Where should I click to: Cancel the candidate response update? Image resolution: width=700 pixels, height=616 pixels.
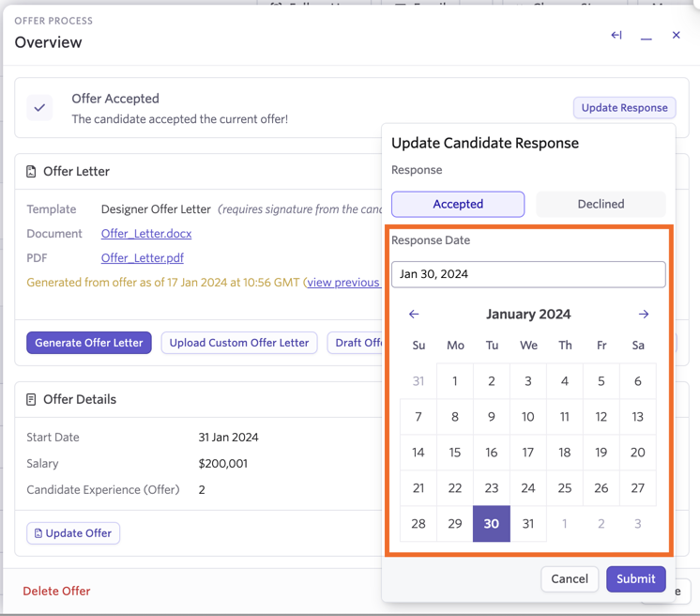click(570, 579)
